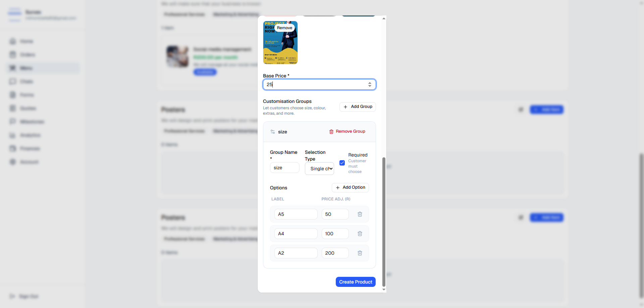Click the modal scroll-up arrow

[x=384, y=18]
